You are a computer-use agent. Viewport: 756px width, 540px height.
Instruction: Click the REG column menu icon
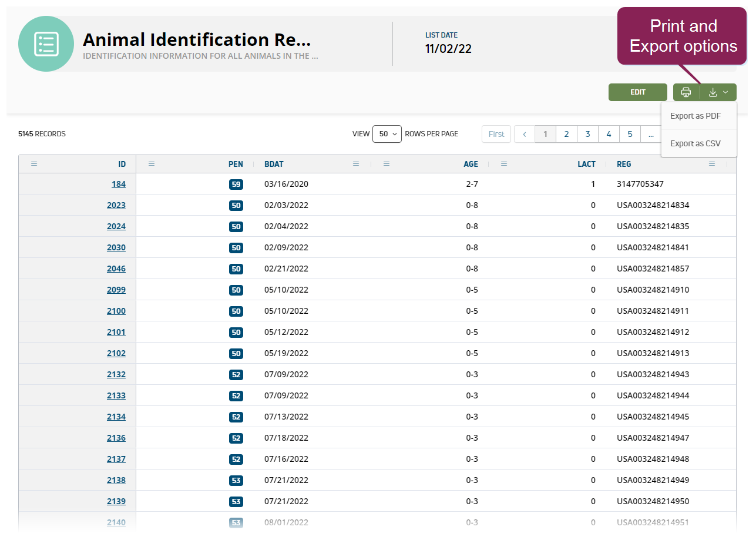pyautogui.click(x=712, y=164)
